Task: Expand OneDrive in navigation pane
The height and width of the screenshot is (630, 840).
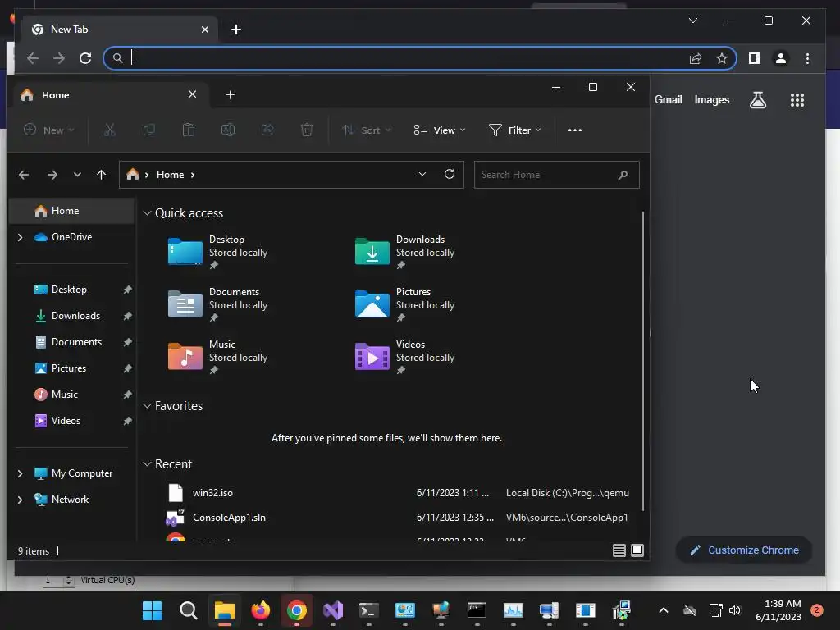Action: tap(21, 237)
